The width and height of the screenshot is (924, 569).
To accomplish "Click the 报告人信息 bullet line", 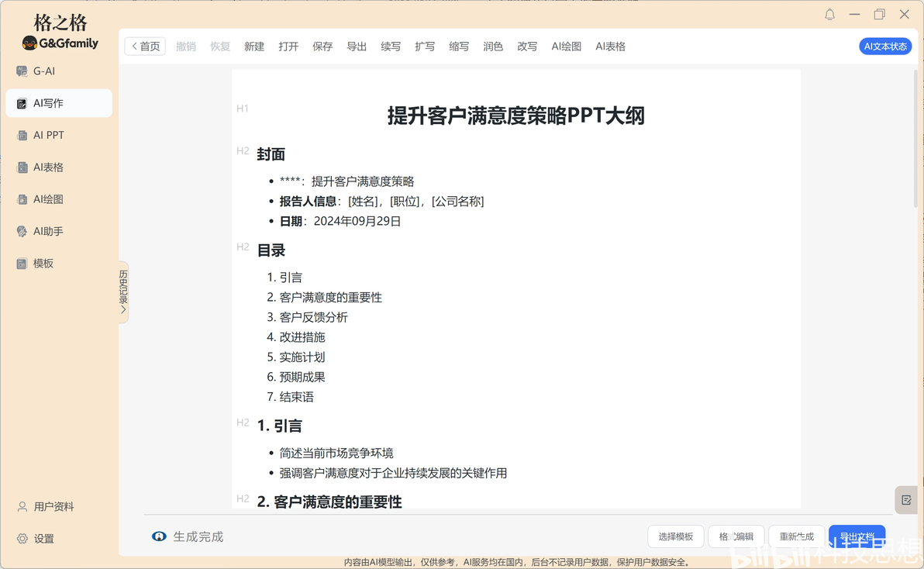I will pyautogui.click(x=381, y=202).
